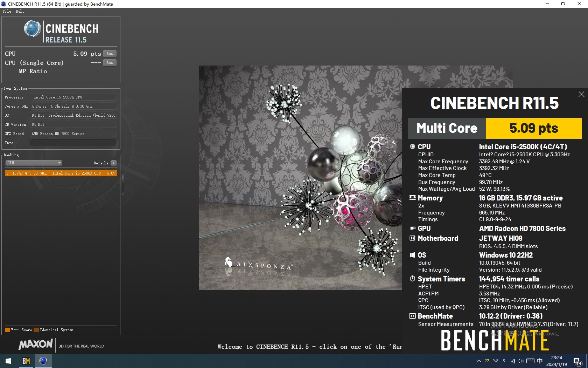Click the rendered benchmark scene image
This screenshot has height=368, width=588.
point(300,177)
